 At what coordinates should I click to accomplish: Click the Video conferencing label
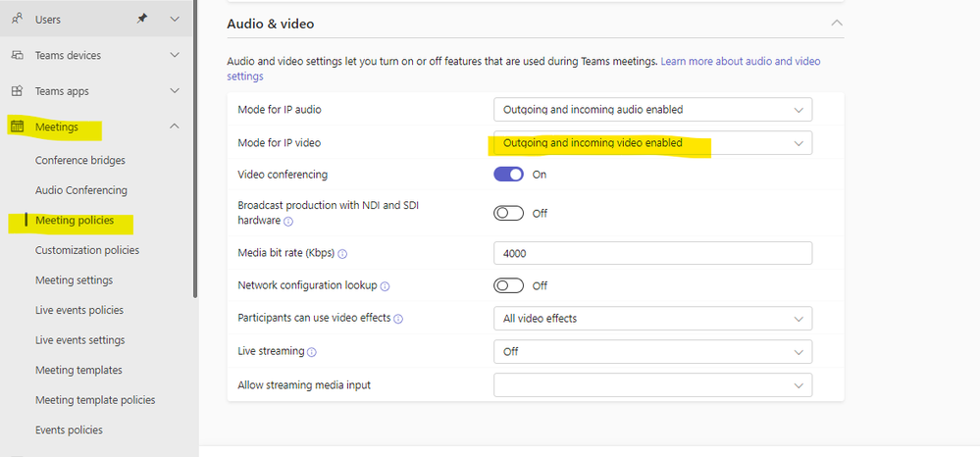pos(283,175)
